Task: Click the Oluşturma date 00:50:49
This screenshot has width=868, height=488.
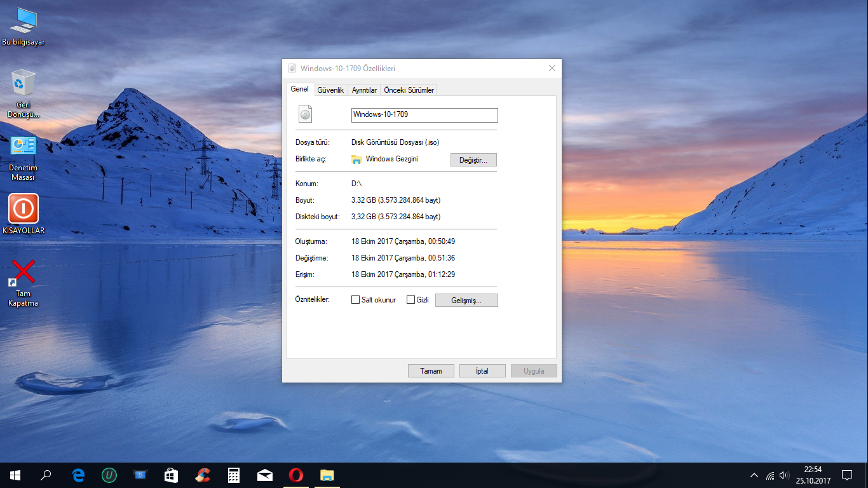Action: click(403, 241)
